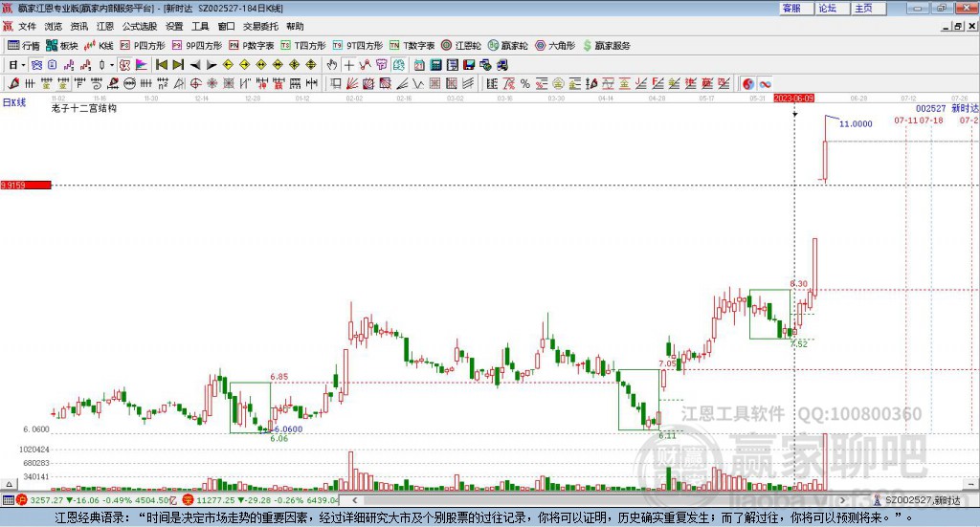This screenshot has width=980, height=527.
Task: Step chart right with black right arrow
Action: (x=212, y=65)
